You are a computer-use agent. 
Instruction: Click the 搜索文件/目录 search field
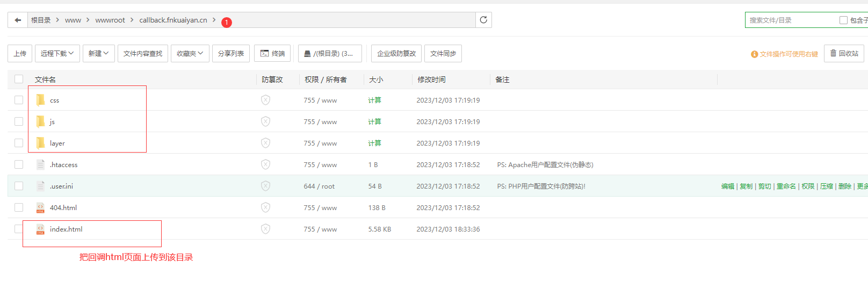pos(791,20)
